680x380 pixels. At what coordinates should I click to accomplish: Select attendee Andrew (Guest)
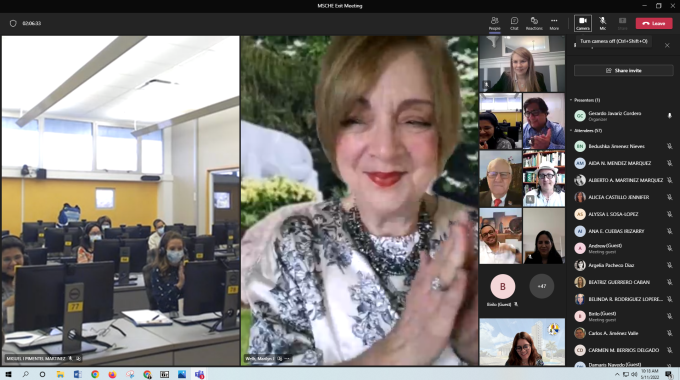[623, 248]
